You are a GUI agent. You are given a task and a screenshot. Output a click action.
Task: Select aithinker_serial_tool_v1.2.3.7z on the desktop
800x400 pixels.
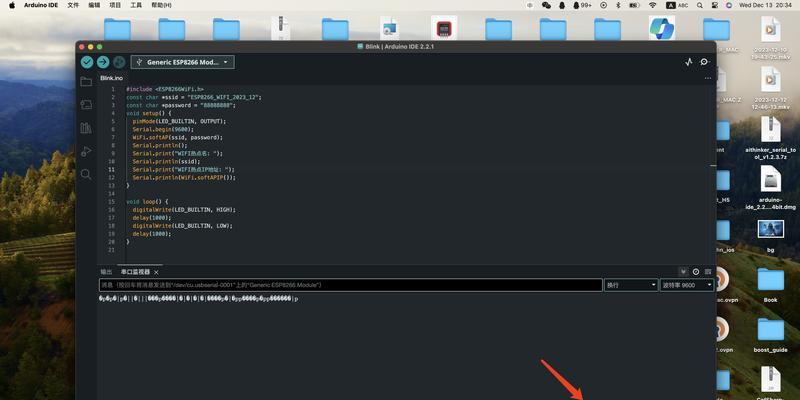click(770, 138)
